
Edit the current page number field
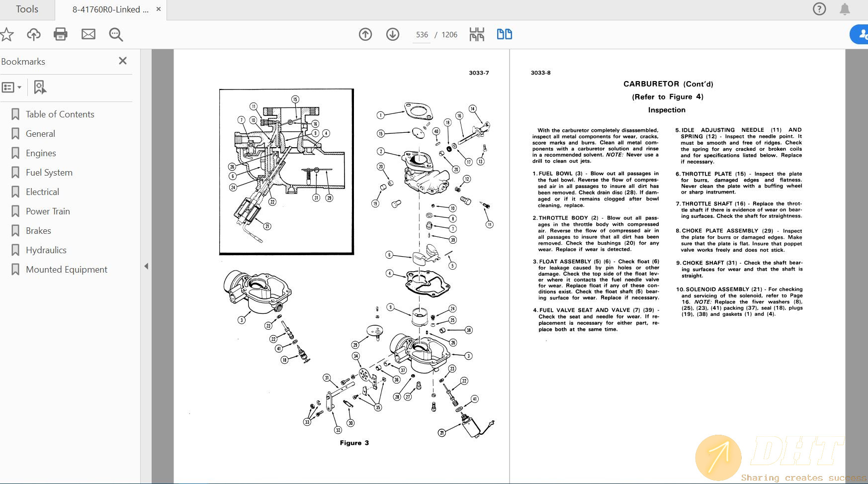[x=422, y=34]
